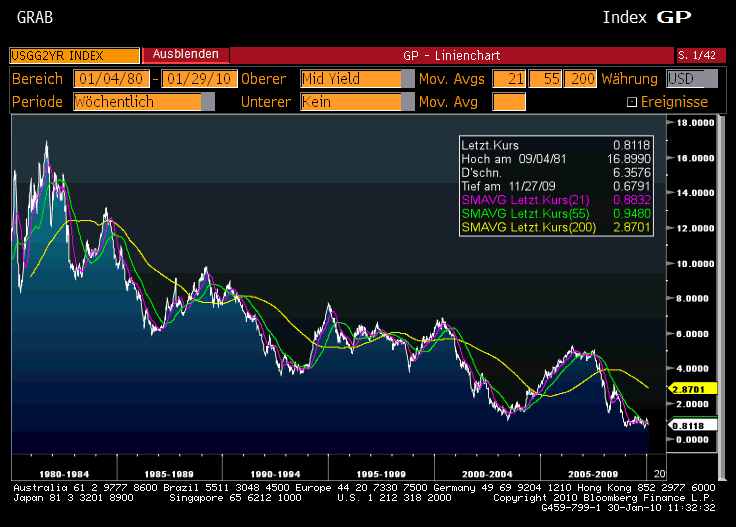Image resolution: width=736 pixels, height=527 pixels.
Task: Click the 10.0000 y-axis label
Action: [695, 264]
